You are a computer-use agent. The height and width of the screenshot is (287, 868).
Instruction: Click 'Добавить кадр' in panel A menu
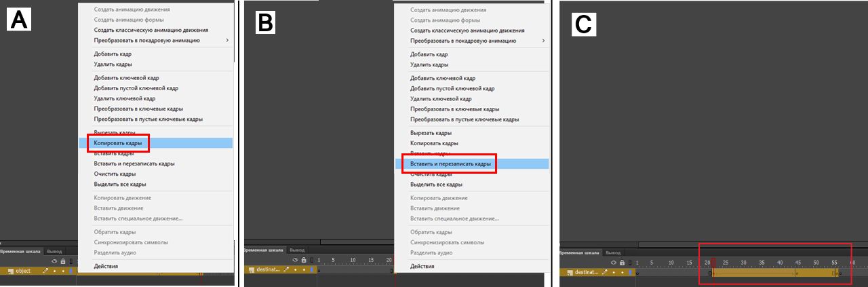(x=113, y=54)
